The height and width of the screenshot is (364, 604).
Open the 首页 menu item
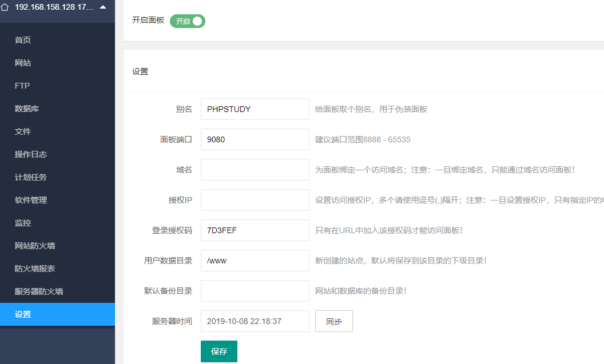click(x=23, y=40)
